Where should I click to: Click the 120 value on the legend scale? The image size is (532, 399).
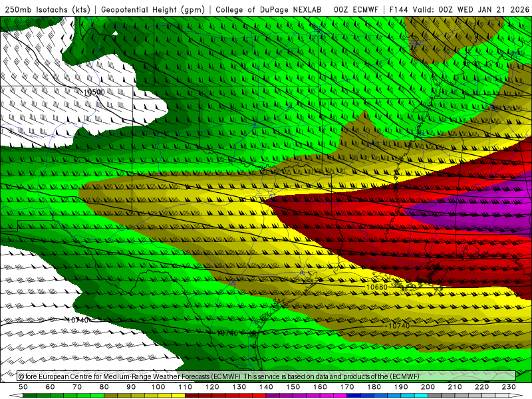click(x=212, y=387)
